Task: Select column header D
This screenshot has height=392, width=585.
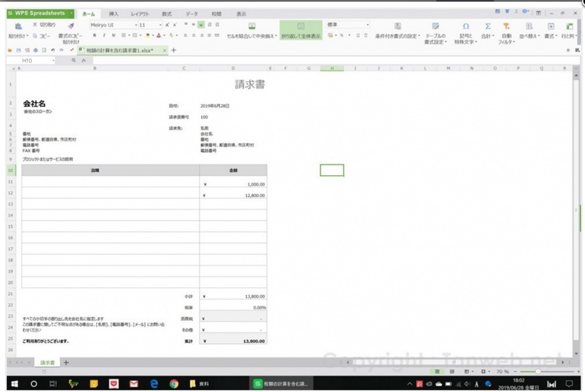Action: click(x=233, y=68)
